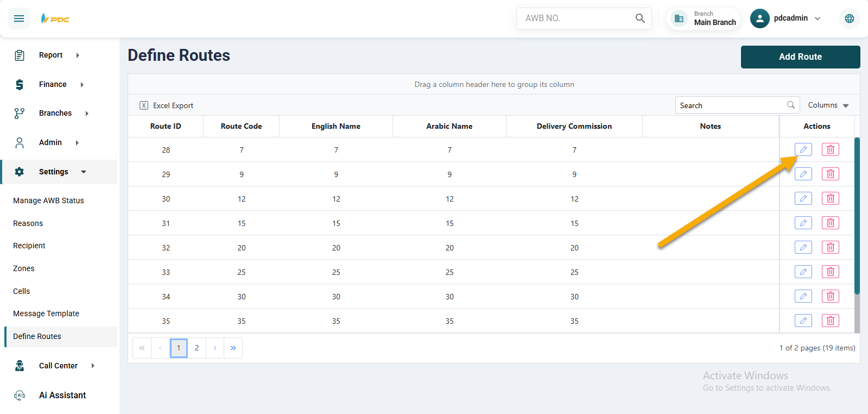Click edit icon for Route ID 32

coord(803,247)
